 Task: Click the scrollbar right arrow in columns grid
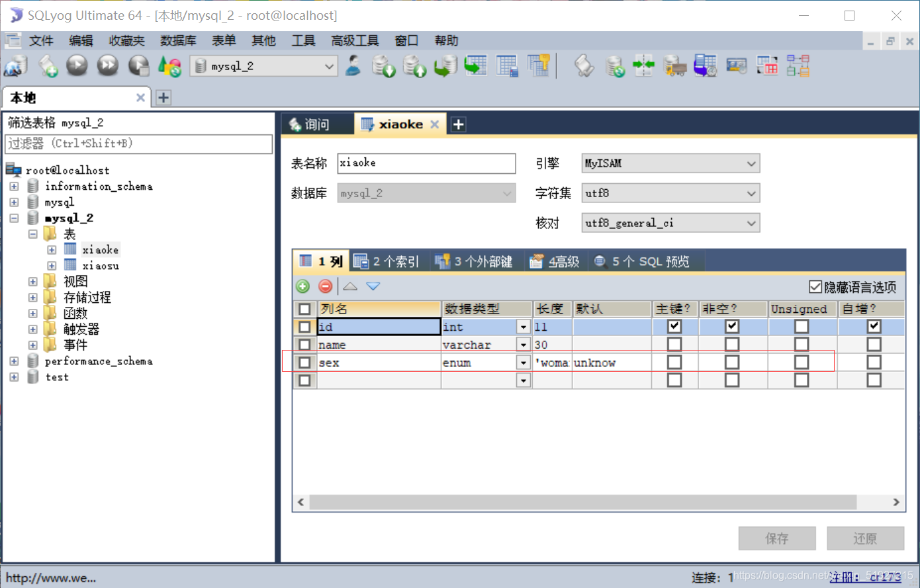coord(896,502)
